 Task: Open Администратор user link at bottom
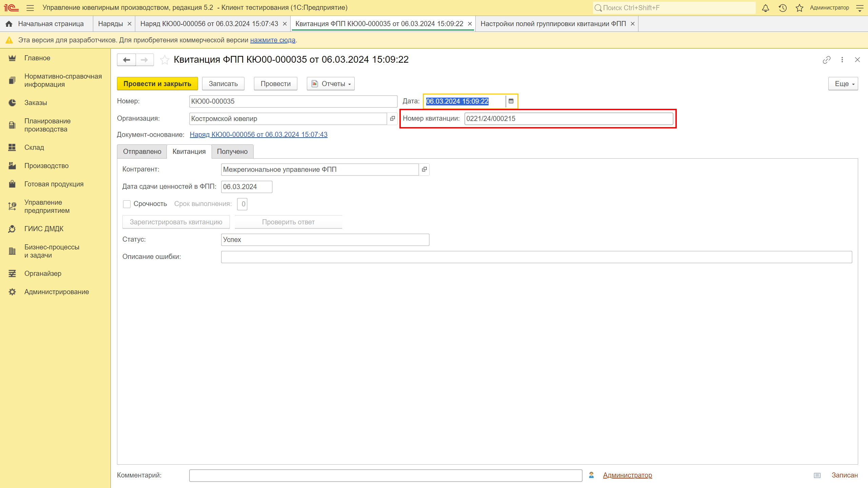coord(627,475)
